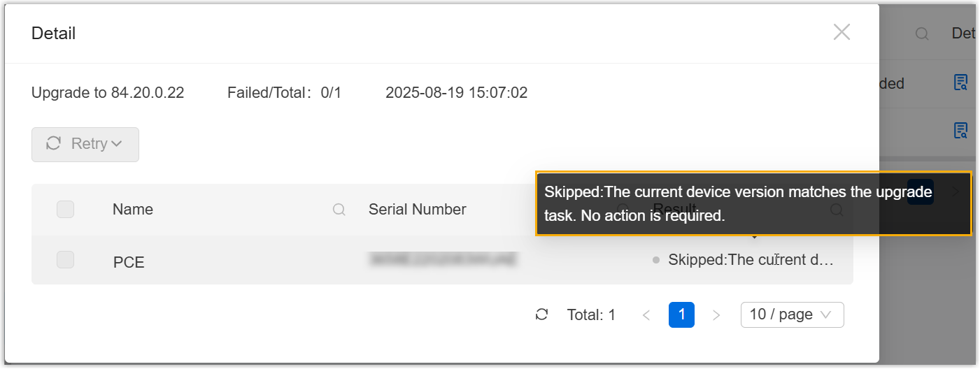The height and width of the screenshot is (369, 980).
Task: Click the Serial Number column header
Action: click(x=417, y=210)
